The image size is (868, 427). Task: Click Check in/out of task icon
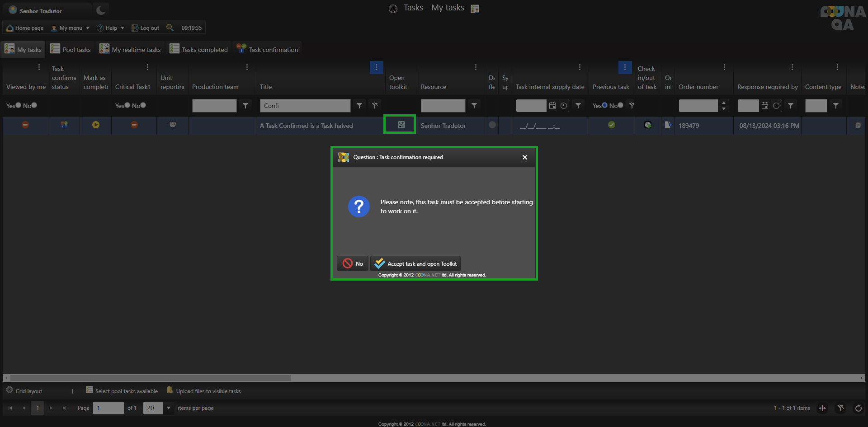pos(648,125)
